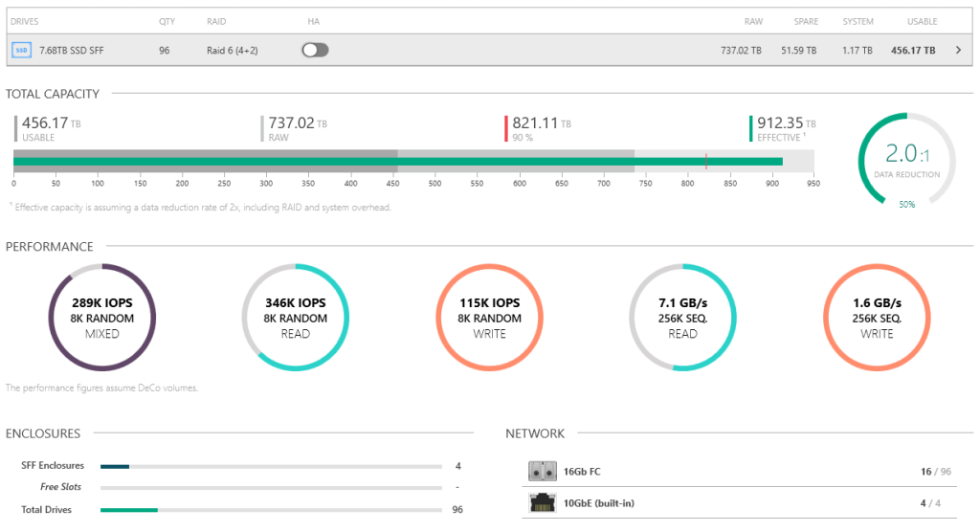The image size is (980, 532).
Task: Click the 10GbE built-in Ethernet icon
Action: coord(540,503)
